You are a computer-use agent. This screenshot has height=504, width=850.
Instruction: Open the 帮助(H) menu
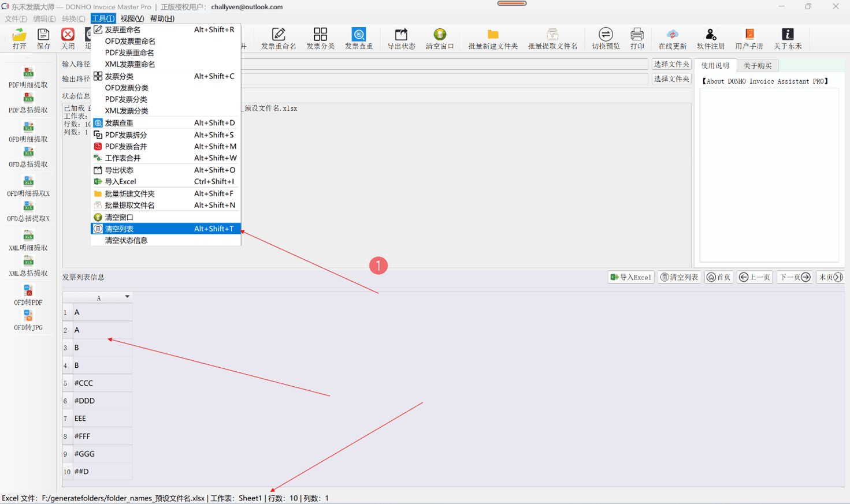162,18
